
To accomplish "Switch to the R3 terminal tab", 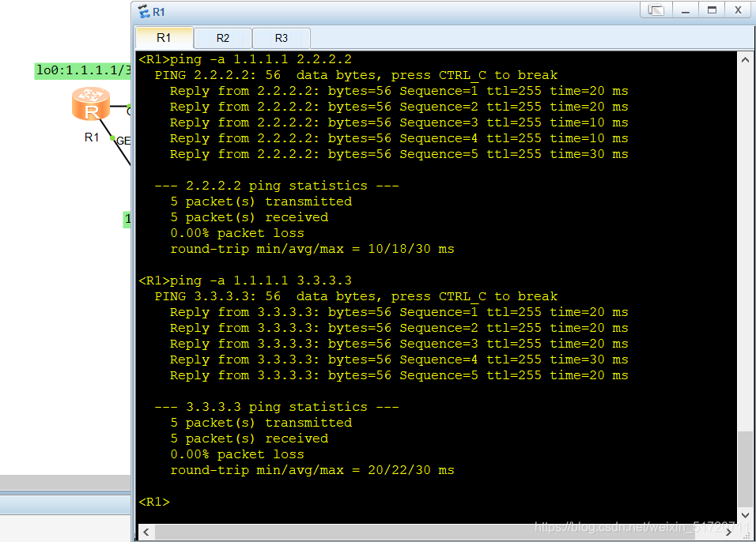I will (281, 38).
